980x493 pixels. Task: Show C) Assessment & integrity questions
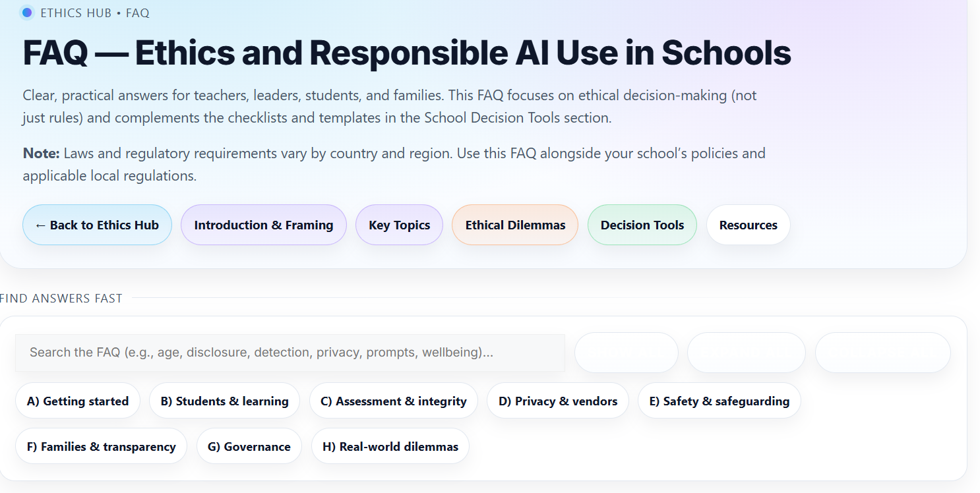[x=394, y=401]
